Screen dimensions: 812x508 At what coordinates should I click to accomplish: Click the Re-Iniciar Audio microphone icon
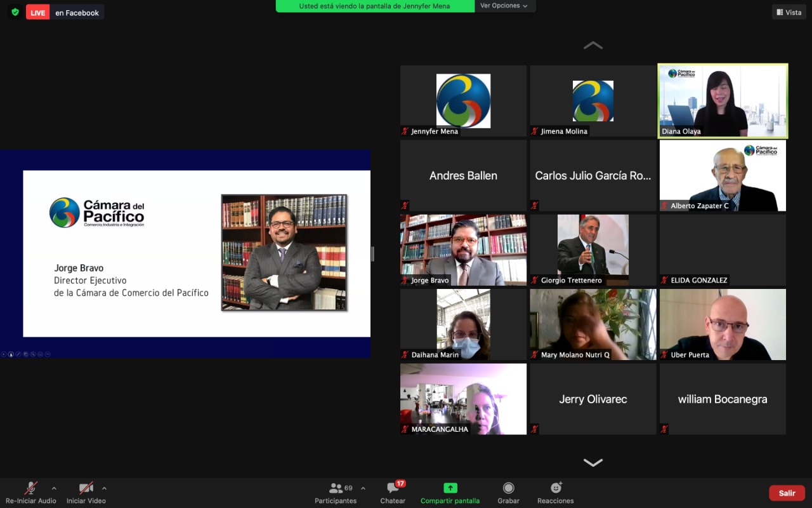[x=30, y=488]
